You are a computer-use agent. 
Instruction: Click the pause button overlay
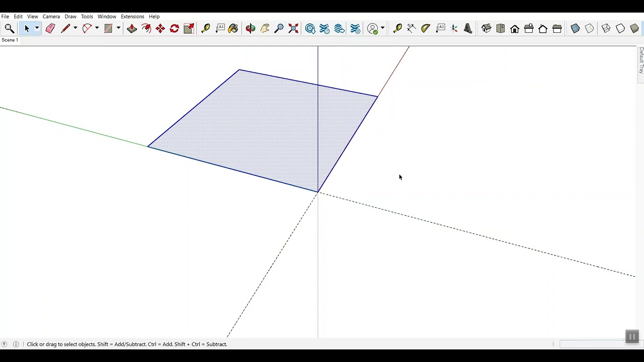(632, 337)
